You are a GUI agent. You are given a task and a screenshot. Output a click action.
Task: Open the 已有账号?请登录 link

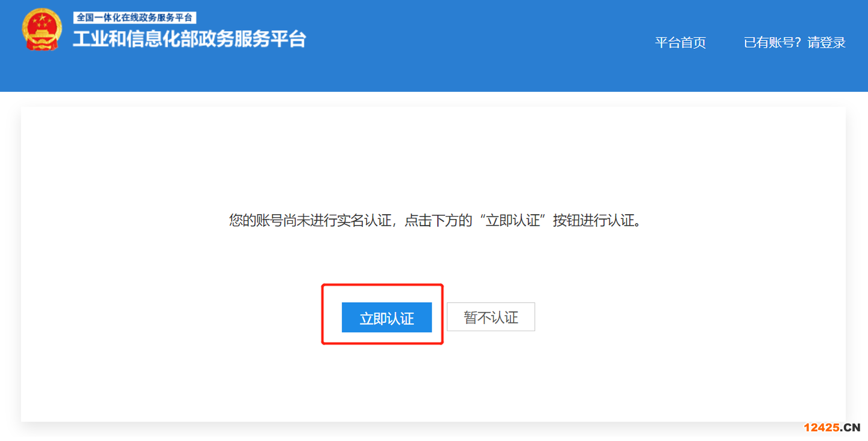[x=794, y=43]
